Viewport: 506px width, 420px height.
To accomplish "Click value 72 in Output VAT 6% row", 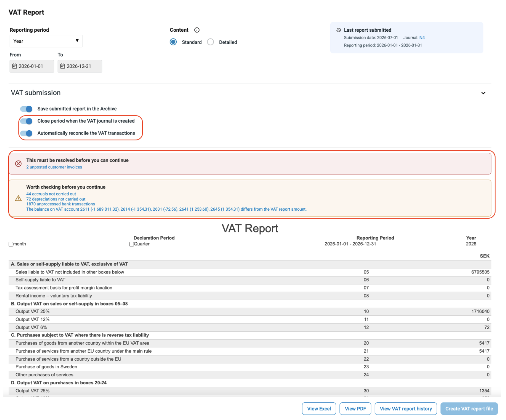I will 487,328.
